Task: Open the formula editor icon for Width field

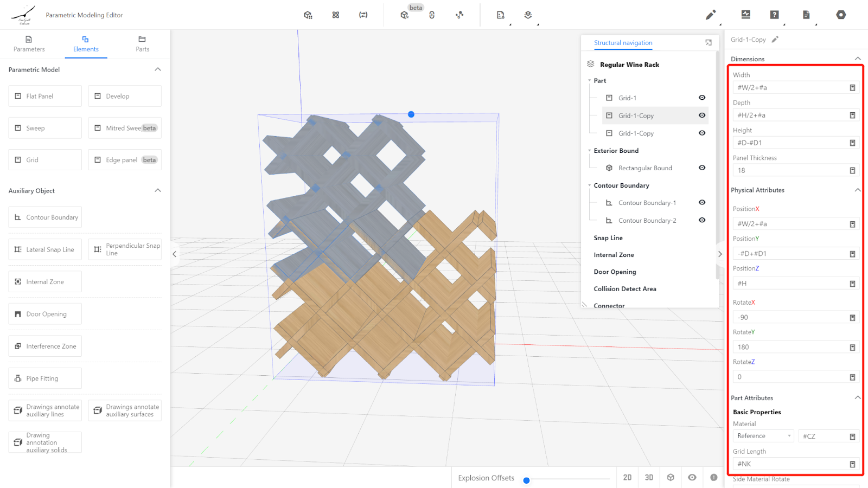Action: (852, 88)
